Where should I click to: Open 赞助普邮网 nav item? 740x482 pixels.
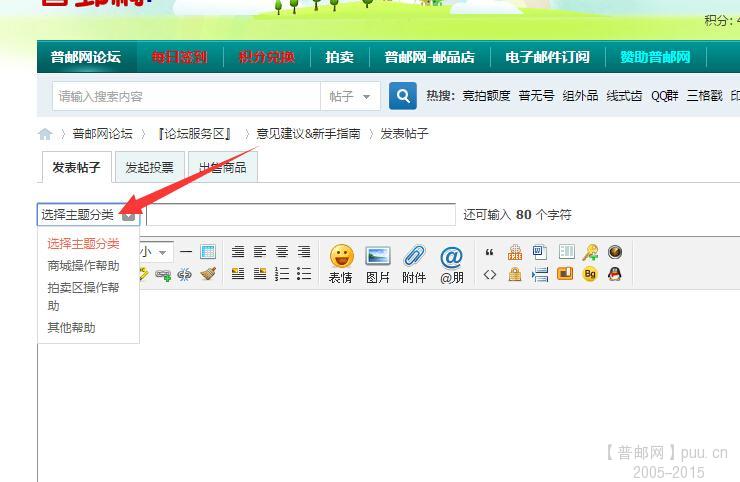click(655, 57)
